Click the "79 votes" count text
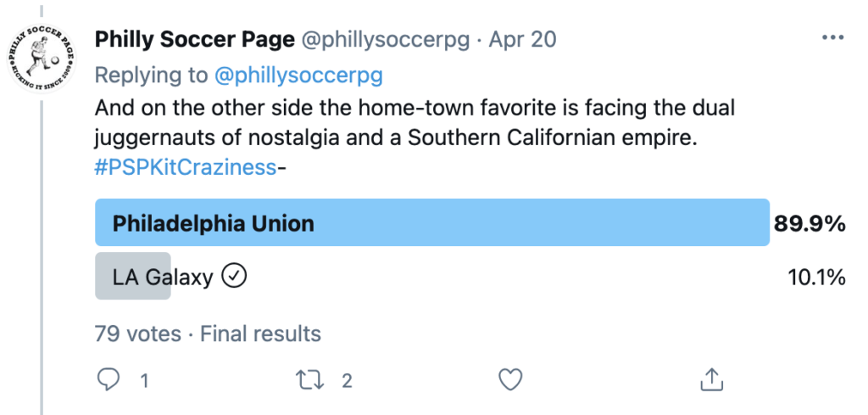This screenshot has height=415, width=868. (x=137, y=334)
